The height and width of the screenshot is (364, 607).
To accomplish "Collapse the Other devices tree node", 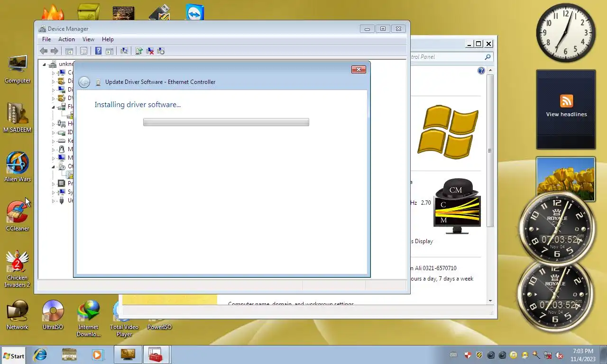I will tap(53, 166).
